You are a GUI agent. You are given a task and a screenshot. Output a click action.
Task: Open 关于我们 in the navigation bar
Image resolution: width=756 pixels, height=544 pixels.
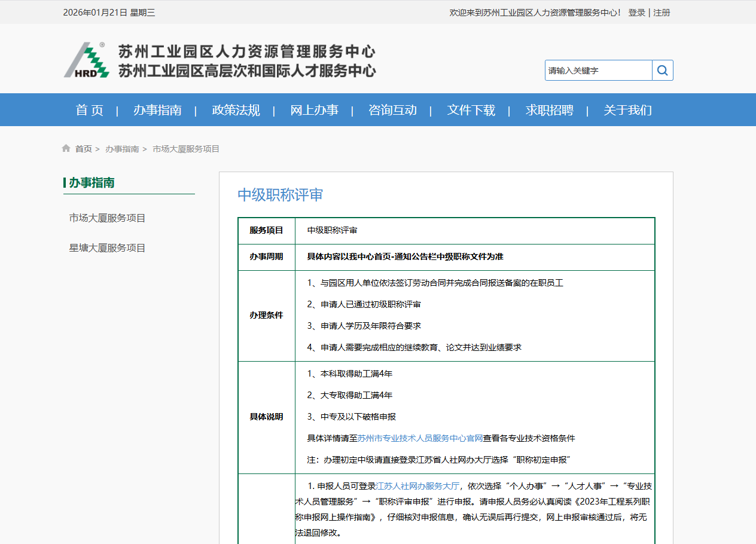pos(627,110)
